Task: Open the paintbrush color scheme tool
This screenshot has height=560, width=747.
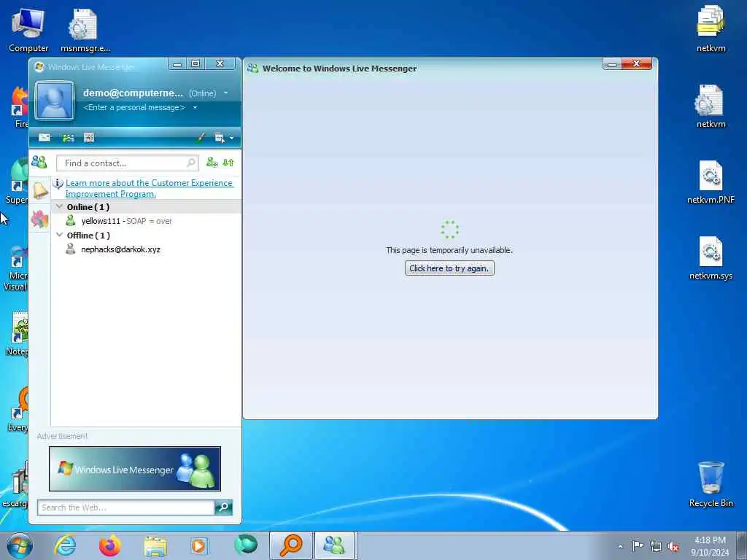Action: (201, 138)
